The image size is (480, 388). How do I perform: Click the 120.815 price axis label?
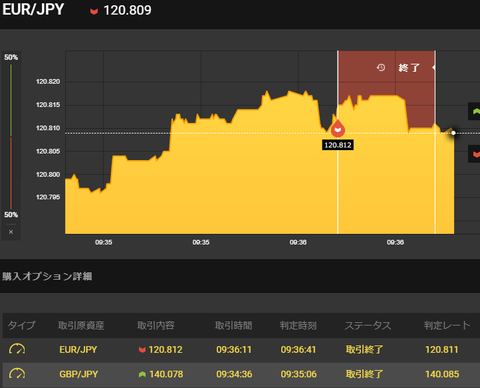click(48, 105)
